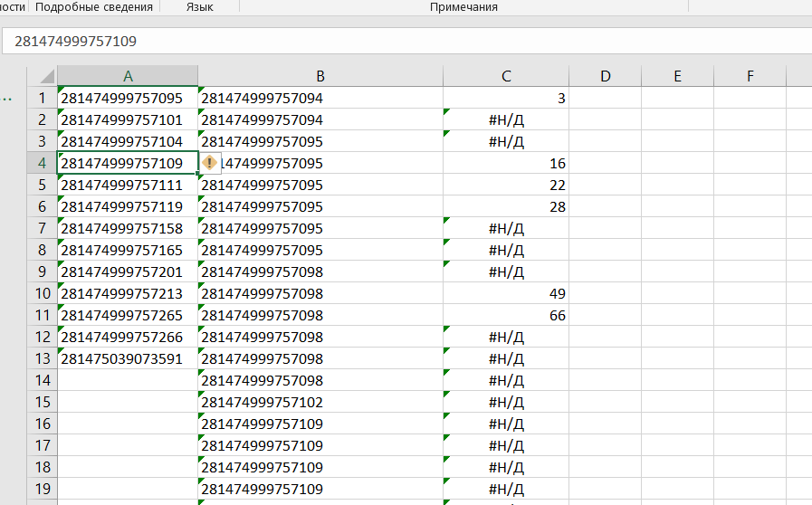Click cell C5 with value 22
812x505 pixels.
tap(506, 185)
